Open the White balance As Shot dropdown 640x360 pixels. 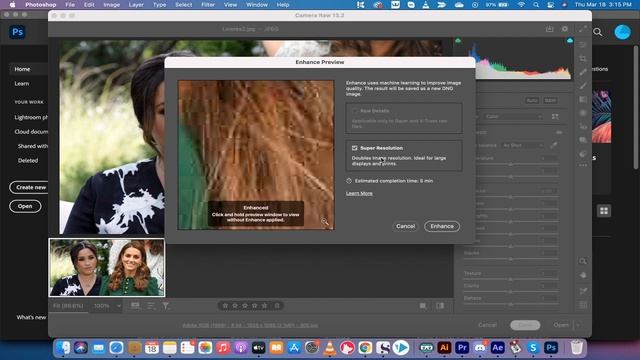click(522, 145)
